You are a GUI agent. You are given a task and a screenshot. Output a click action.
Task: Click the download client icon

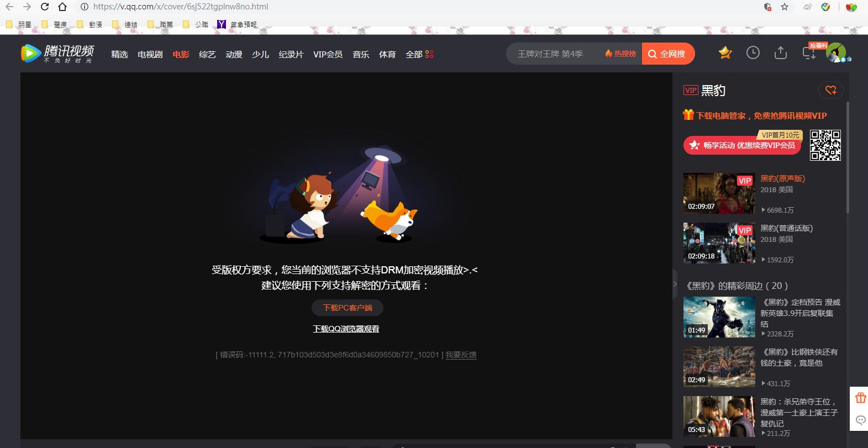809,53
